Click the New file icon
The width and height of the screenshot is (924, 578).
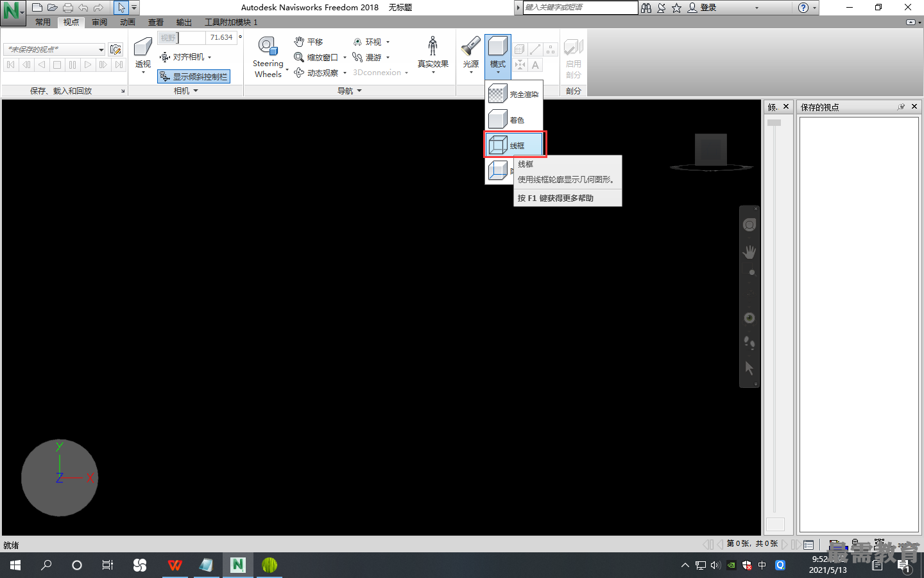coord(37,8)
